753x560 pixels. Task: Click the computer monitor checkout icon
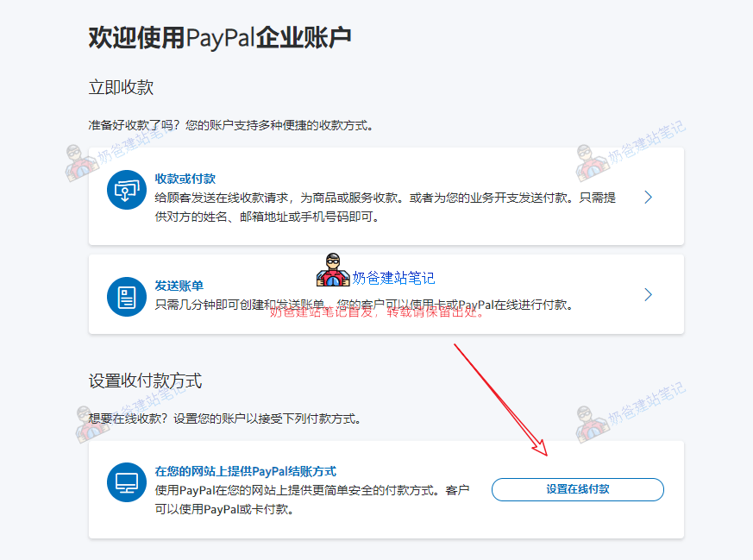point(126,483)
